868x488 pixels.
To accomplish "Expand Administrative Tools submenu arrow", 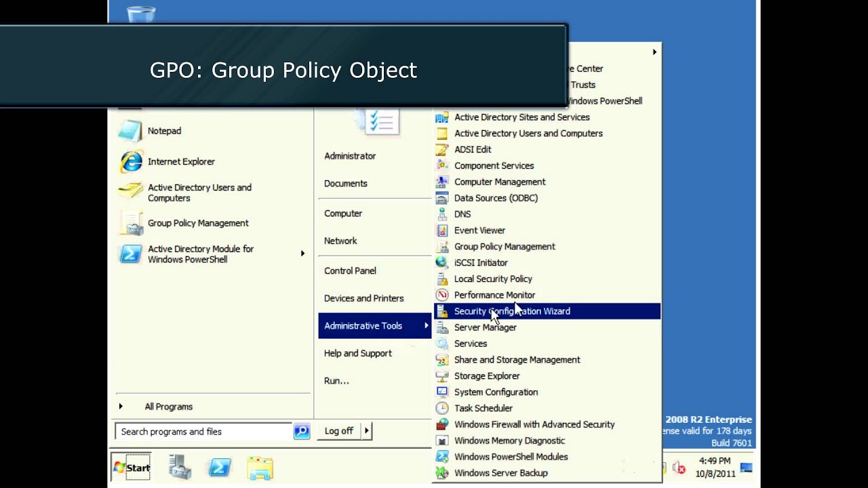I will point(427,326).
